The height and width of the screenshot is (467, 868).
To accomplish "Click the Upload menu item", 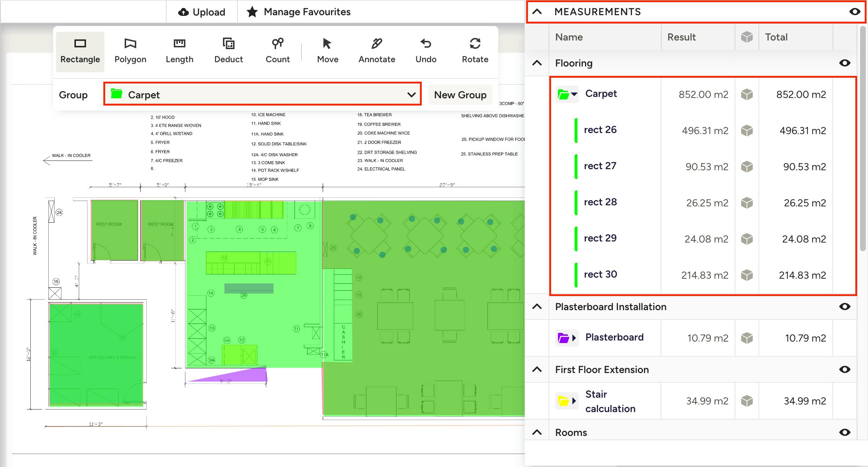I will pos(202,12).
